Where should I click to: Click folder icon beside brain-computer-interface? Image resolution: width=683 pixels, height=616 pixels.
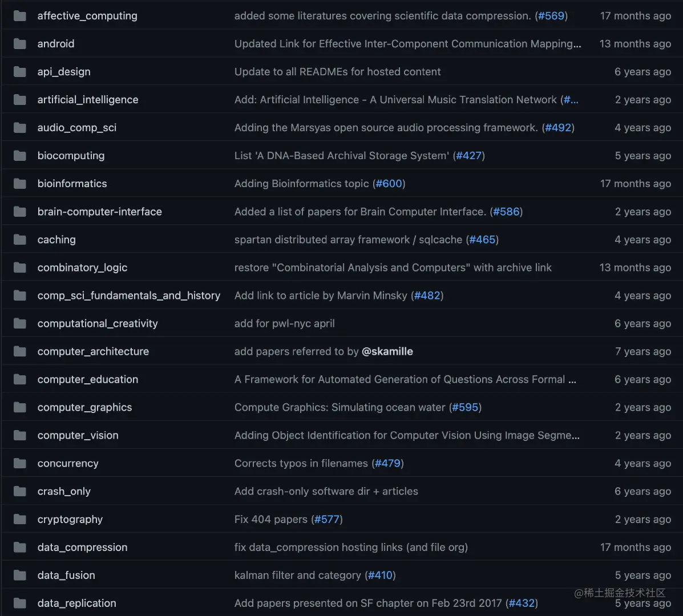(19, 212)
